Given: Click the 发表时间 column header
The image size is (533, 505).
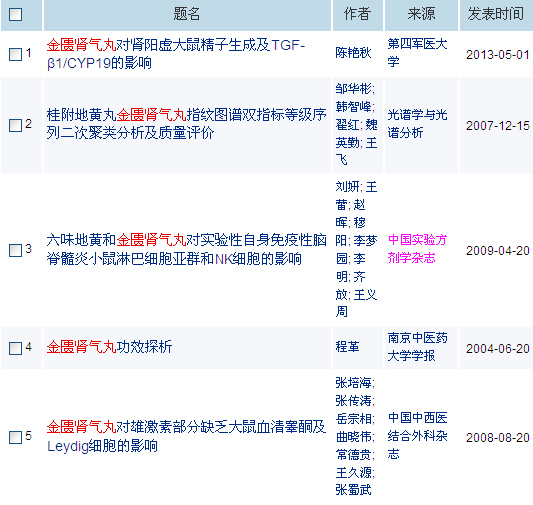Looking at the screenshot, I should pos(496,14).
